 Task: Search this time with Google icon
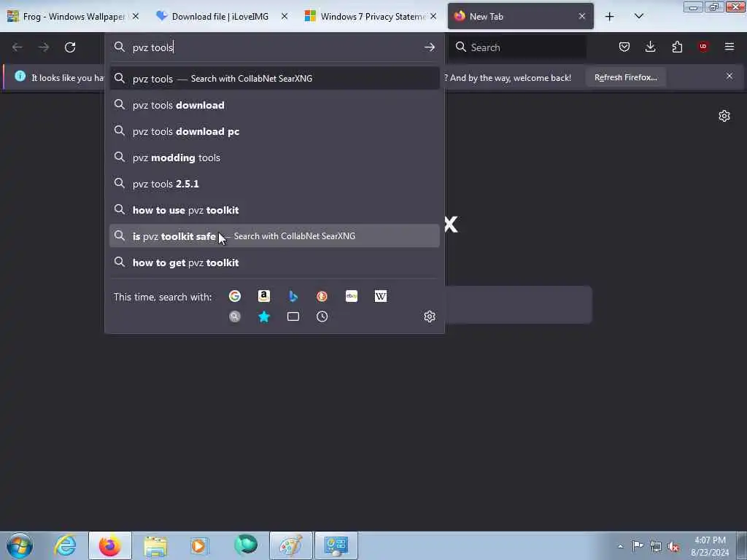tap(235, 296)
